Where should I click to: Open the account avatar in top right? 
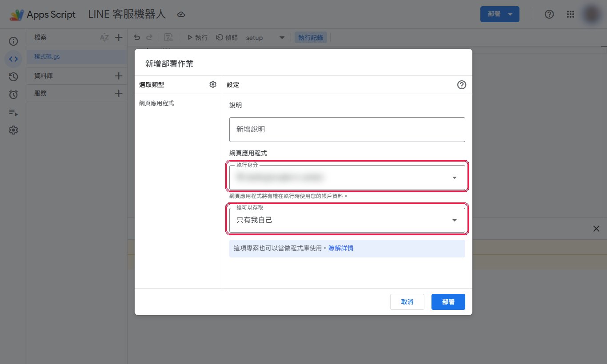[591, 14]
